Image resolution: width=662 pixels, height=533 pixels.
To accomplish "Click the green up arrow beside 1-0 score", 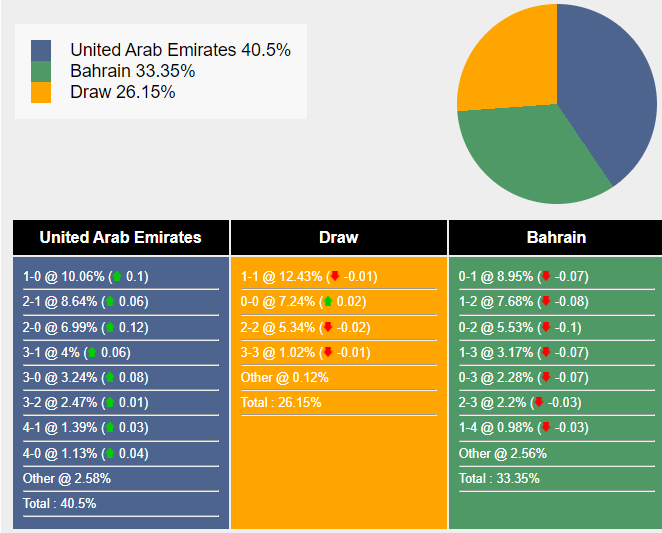I will pos(117,277).
